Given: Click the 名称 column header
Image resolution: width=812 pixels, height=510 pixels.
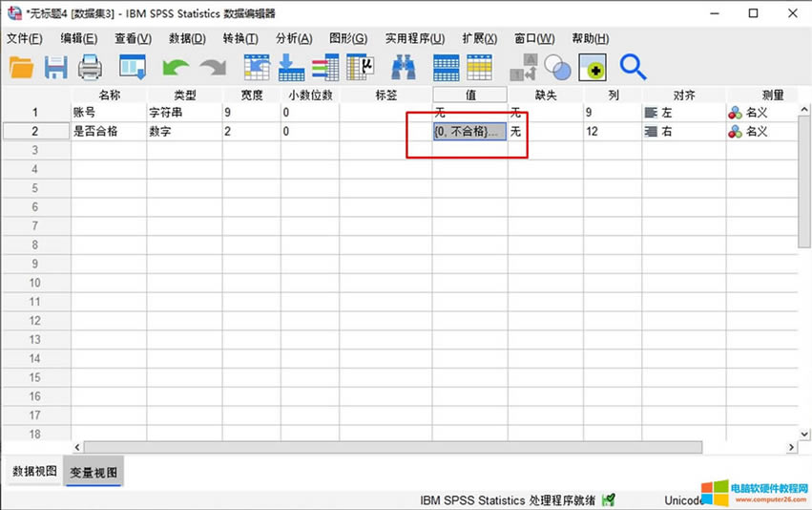Looking at the screenshot, I should pyautogui.click(x=110, y=95).
